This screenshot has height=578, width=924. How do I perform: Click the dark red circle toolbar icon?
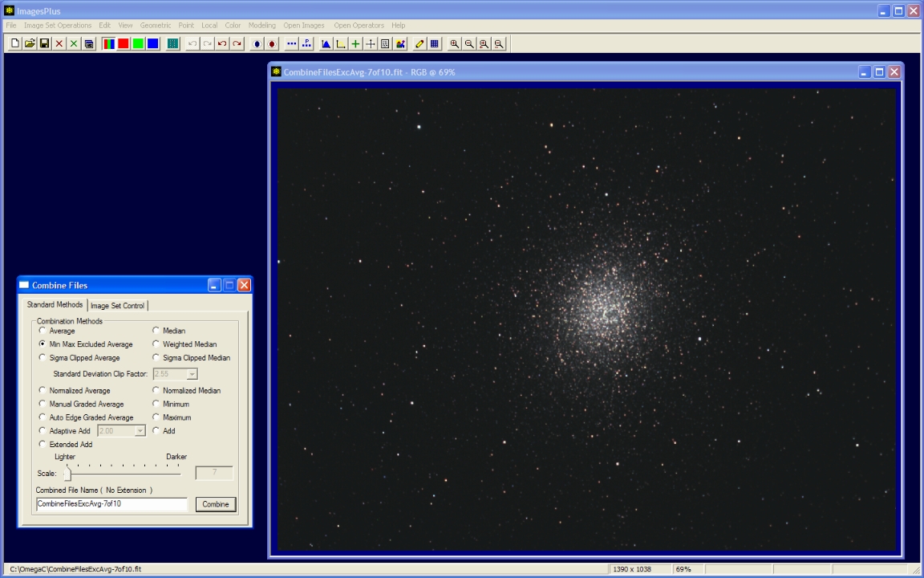point(272,43)
